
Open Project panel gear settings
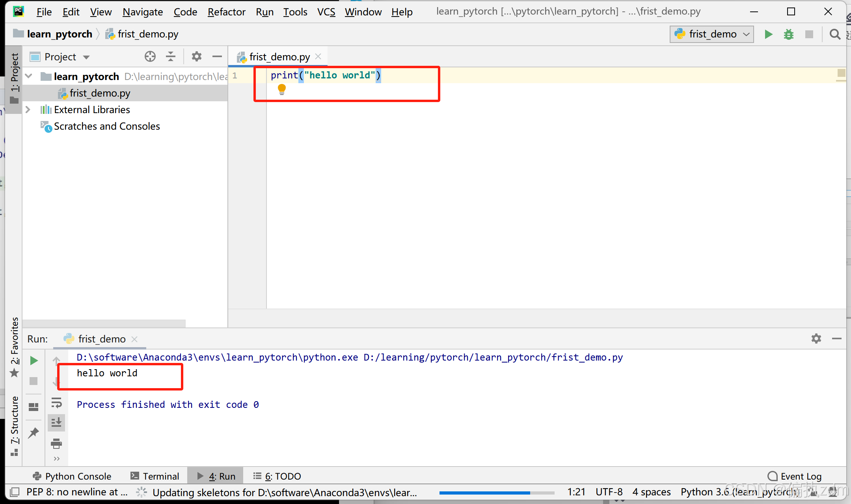click(197, 57)
